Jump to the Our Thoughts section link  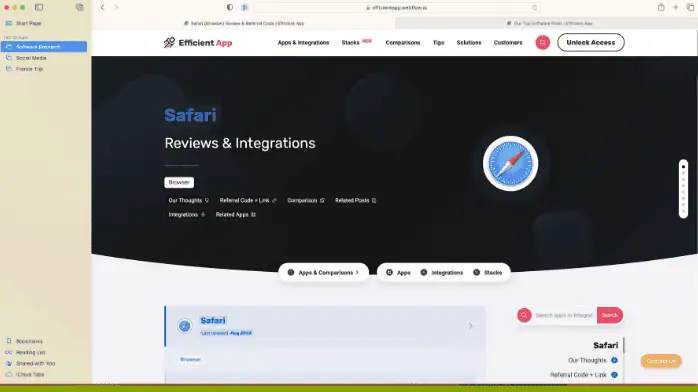pyautogui.click(x=188, y=201)
